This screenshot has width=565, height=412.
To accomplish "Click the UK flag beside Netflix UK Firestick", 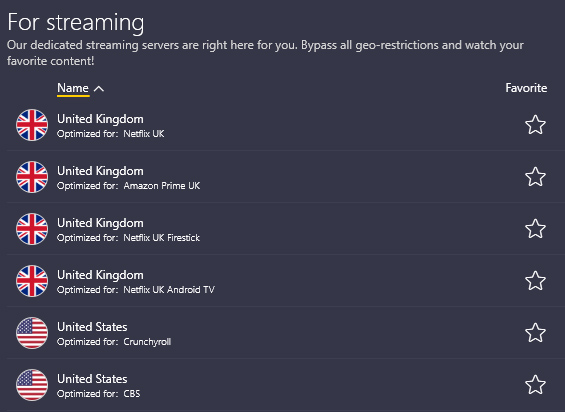I will [32, 229].
